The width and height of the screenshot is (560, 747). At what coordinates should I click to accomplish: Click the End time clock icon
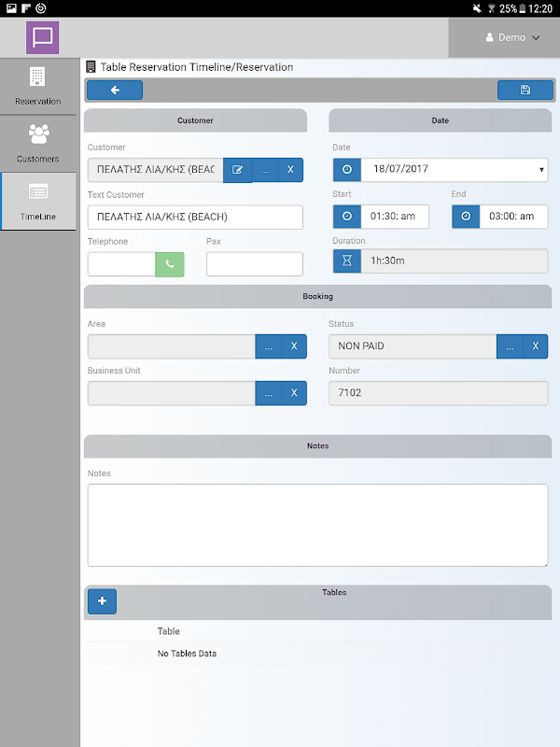tap(466, 217)
